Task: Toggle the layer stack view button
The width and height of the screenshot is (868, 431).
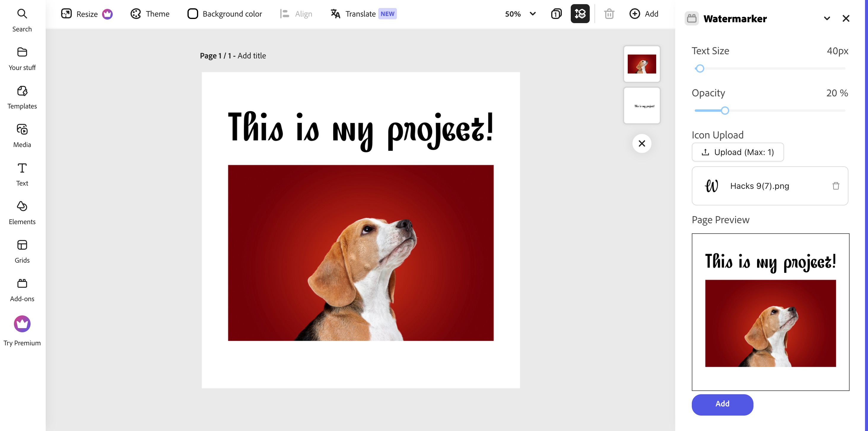Action: pos(580,14)
